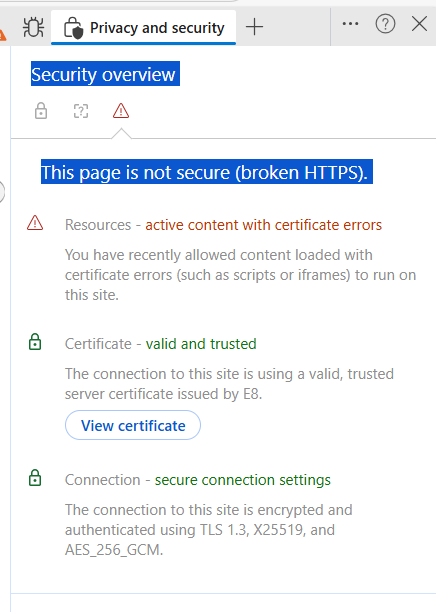The width and height of the screenshot is (436, 612).
Task: Click the orange warning icon at tab strip edge
Action: 3,34
